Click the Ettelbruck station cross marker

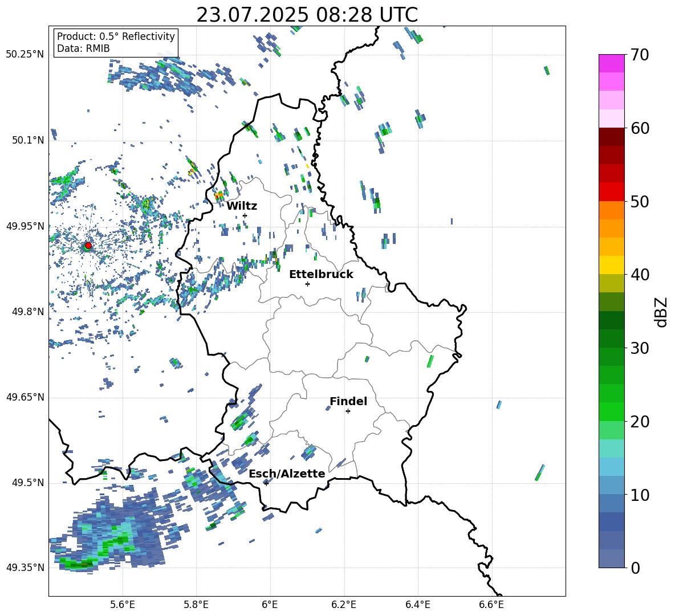tap(307, 284)
